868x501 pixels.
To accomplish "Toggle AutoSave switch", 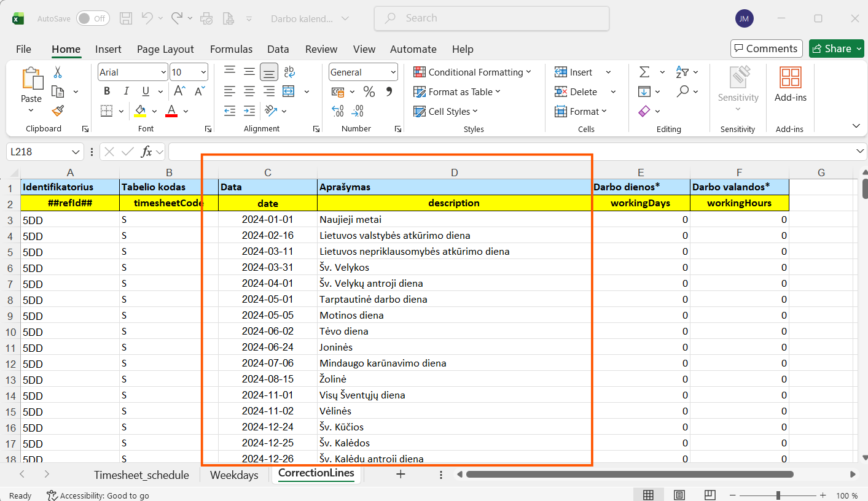I will pyautogui.click(x=93, y=18).
